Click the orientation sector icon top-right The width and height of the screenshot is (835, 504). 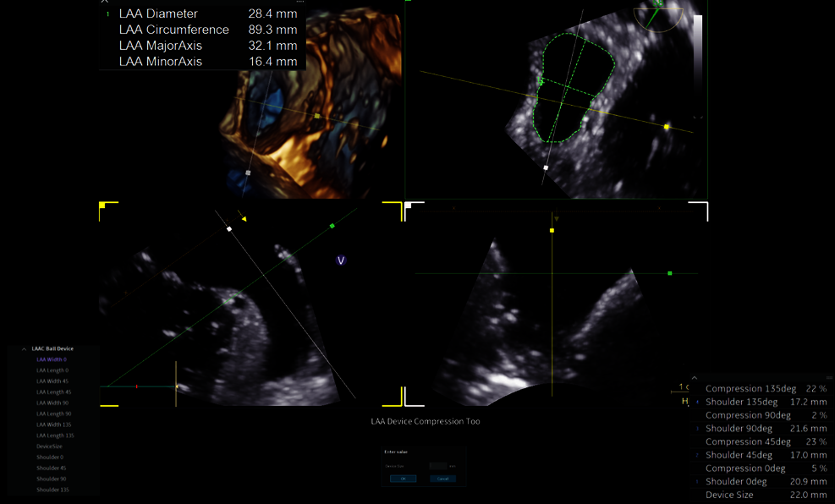tap(656, 15)
